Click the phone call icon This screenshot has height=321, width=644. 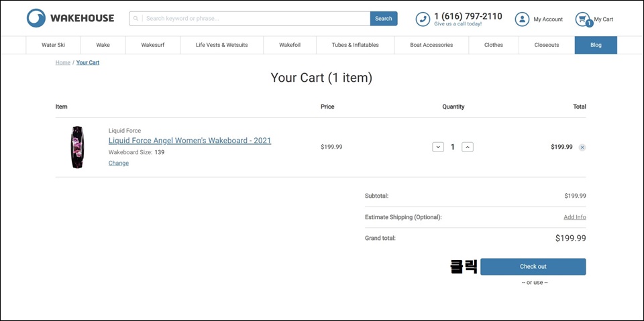423,19
